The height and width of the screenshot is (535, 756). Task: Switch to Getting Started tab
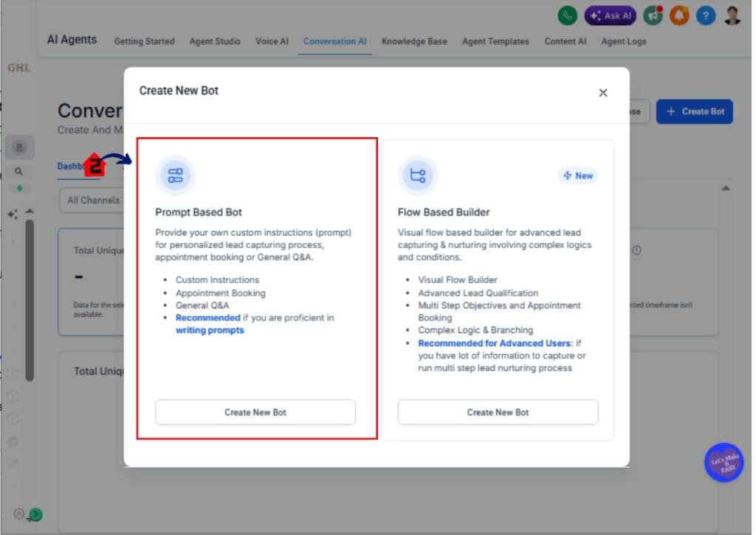click(x=144, y=41)
